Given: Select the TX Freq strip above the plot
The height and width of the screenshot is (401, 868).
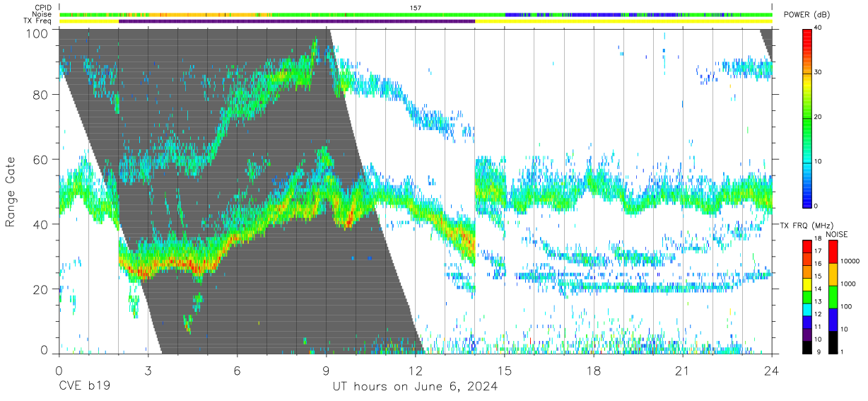Looking at the screenshot, I should tap(416, 21).
